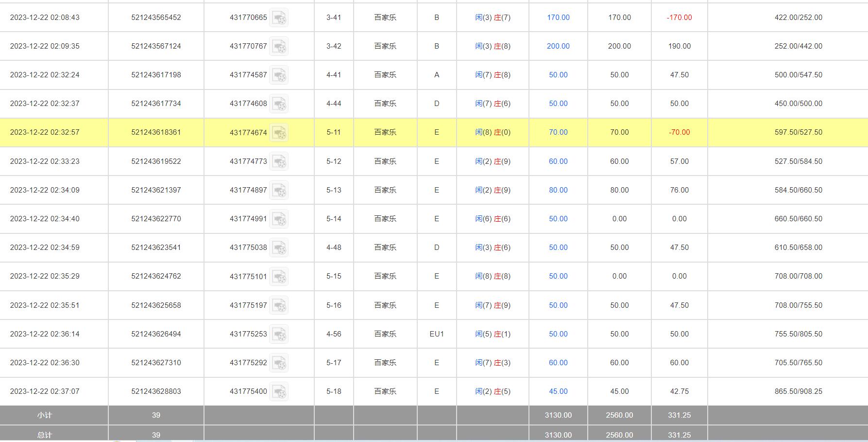Open video replay icon for game 431774587
This screenshot has width=868, height=442.
[279, 75]
